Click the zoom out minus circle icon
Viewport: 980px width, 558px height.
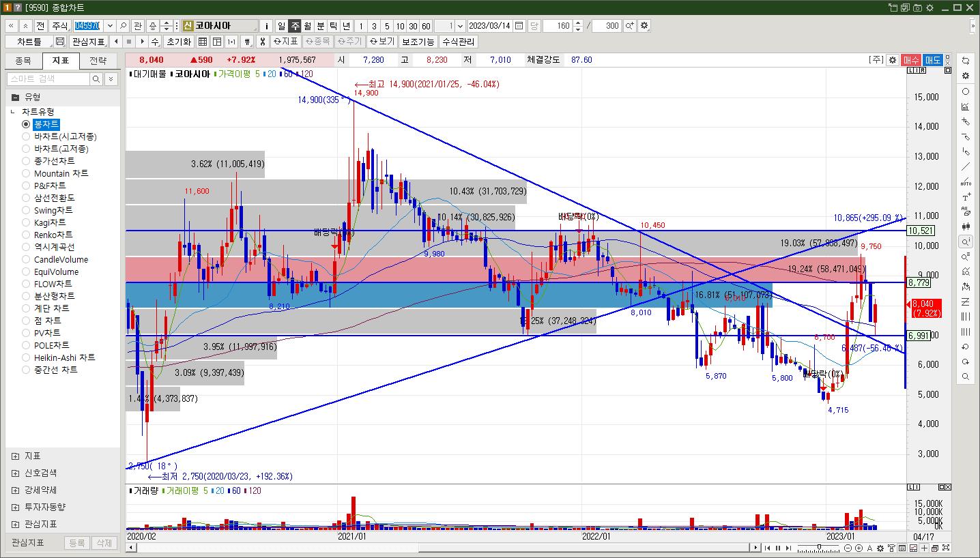pos(846,548)
